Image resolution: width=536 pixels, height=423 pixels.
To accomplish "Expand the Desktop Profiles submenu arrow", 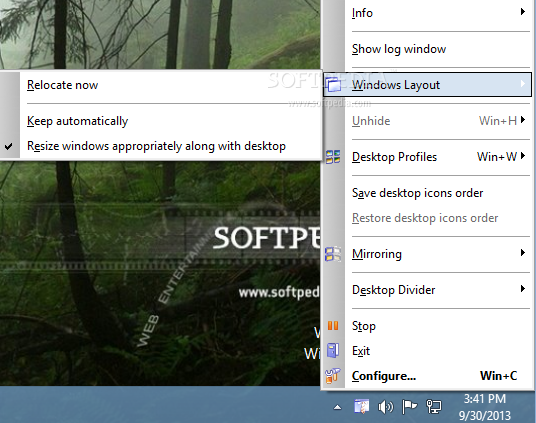I will pos(523,156).
